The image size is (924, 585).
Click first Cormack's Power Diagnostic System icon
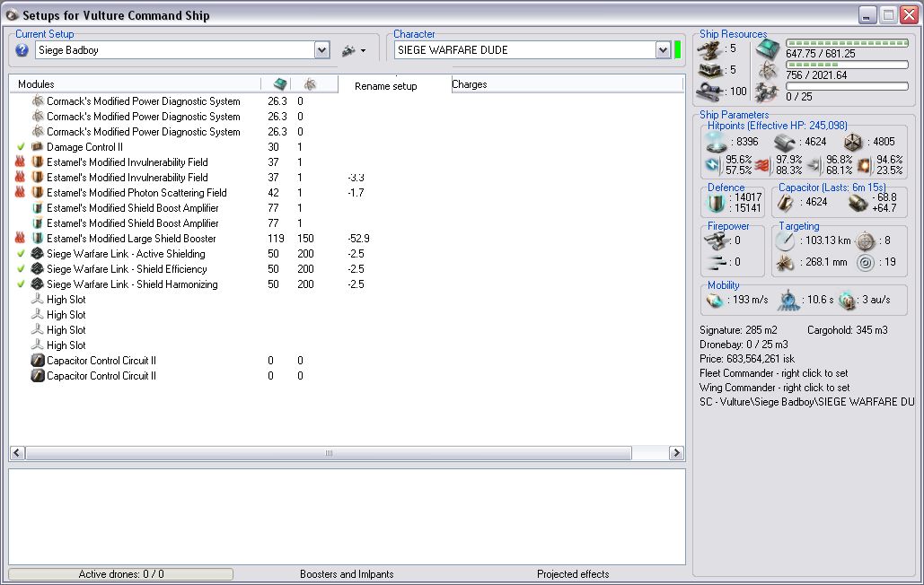[x=38, y=100]
